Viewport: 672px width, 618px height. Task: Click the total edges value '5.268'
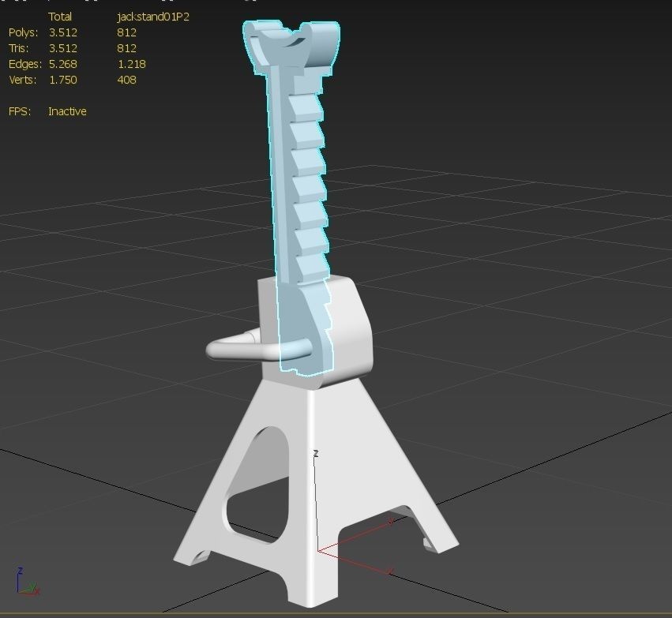63,64
